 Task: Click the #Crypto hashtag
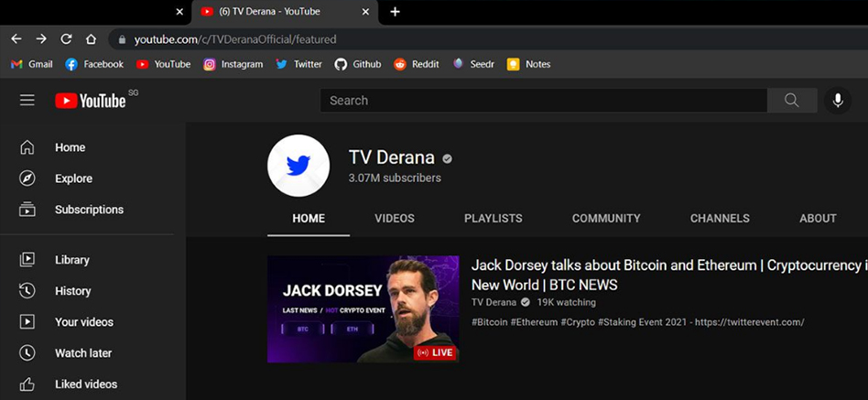pyautogui.click(x=578, y=322)
